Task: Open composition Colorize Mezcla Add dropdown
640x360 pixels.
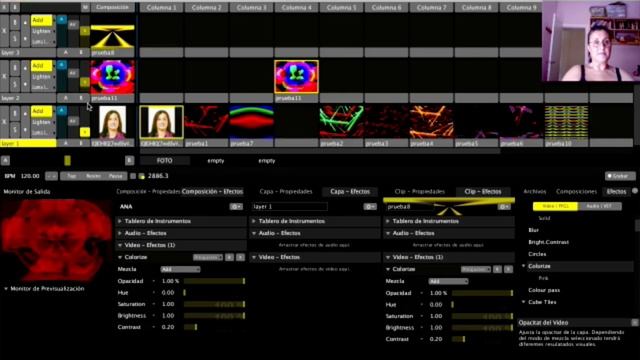Action: (180, 269)
